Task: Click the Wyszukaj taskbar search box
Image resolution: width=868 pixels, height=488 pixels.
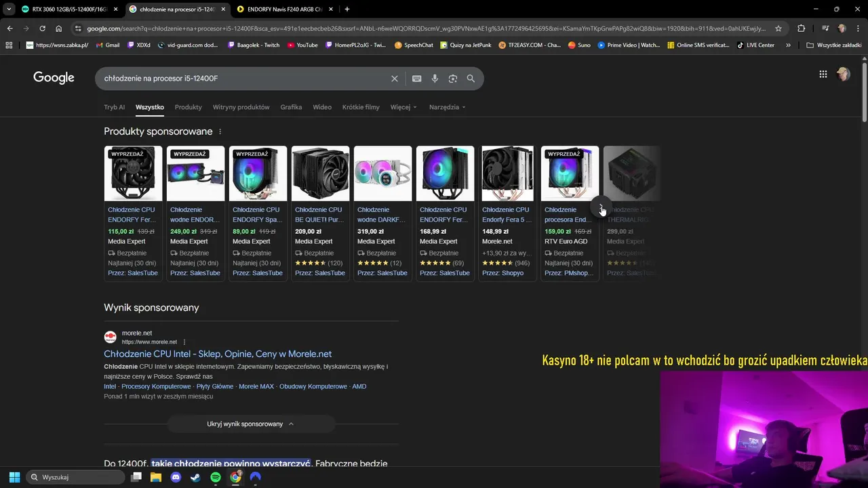Action: coord(76,477)
